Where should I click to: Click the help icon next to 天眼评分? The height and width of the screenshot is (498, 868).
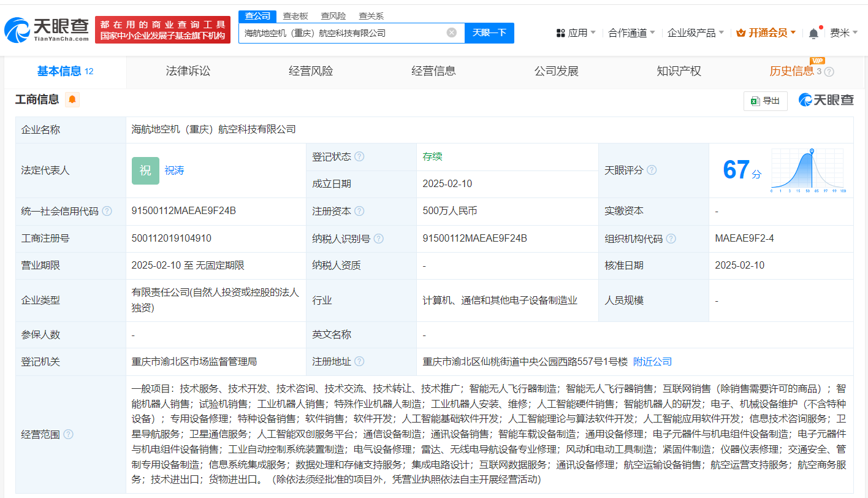coord(652,170)
